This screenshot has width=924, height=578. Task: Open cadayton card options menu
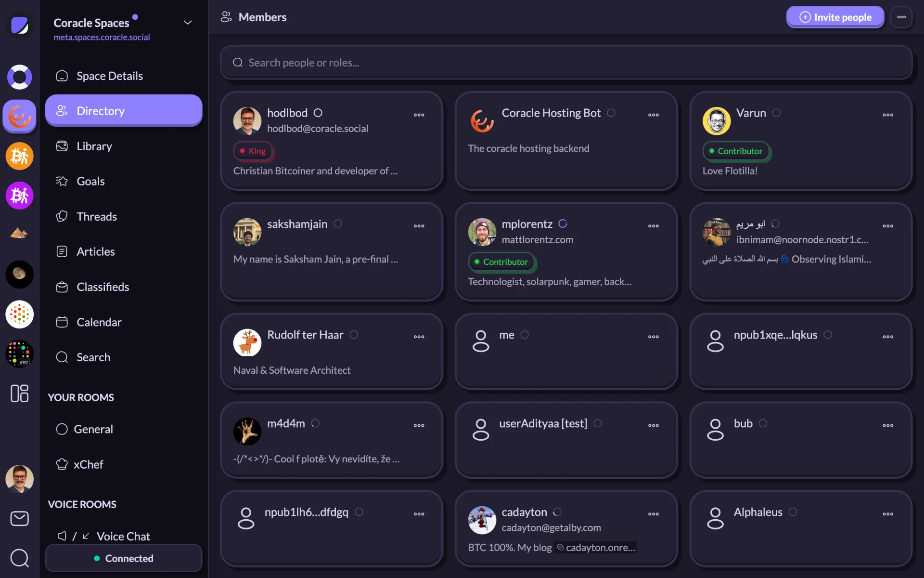(653, 514)
